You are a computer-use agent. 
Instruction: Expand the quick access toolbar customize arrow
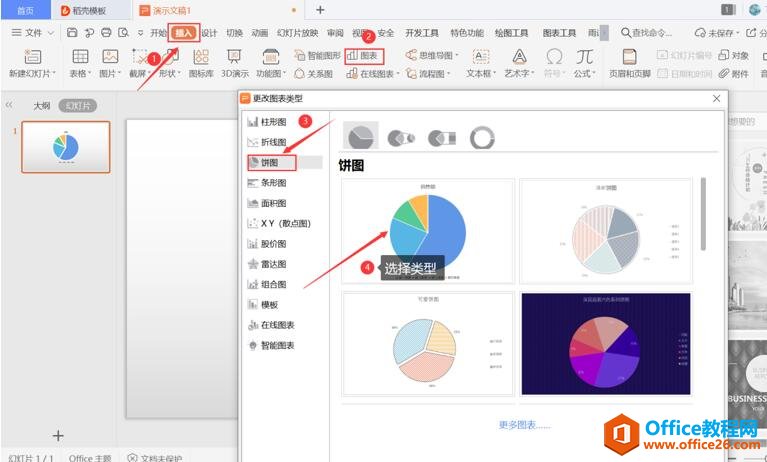coord(140,33)
